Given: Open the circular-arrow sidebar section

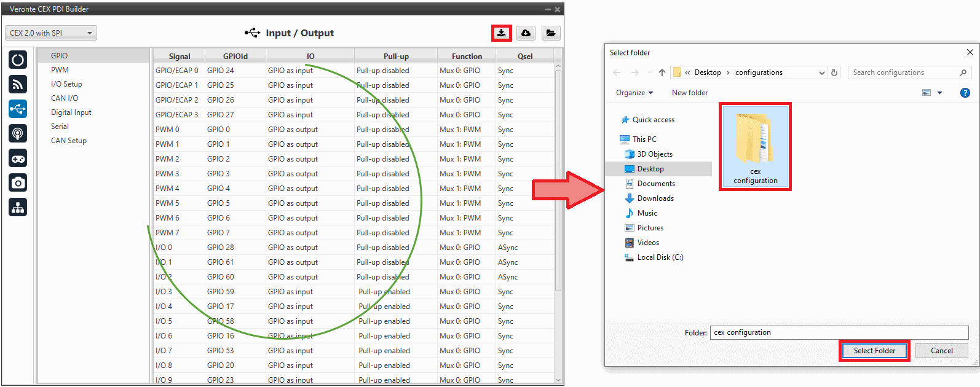Looking at the screenshot, I should pos(18,60).
